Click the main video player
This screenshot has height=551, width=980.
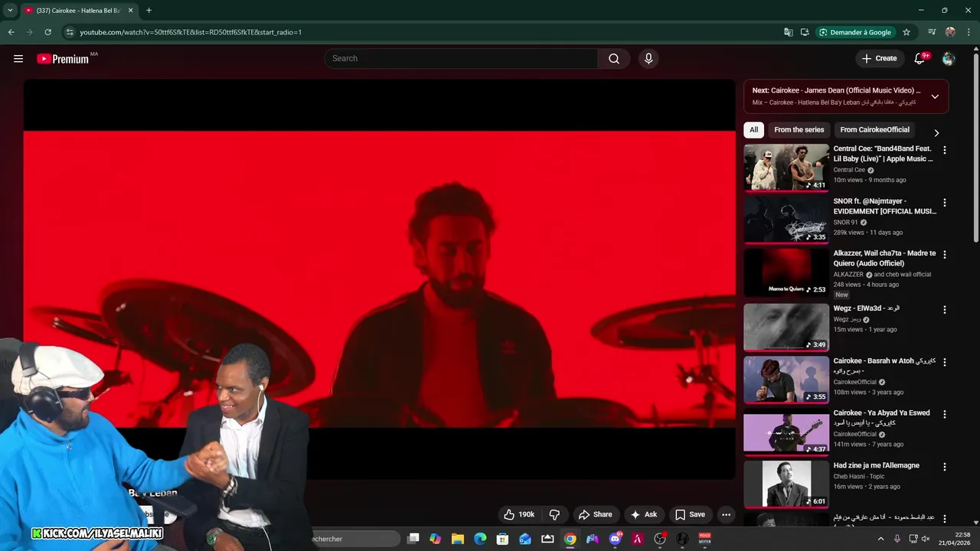point(379,279)
